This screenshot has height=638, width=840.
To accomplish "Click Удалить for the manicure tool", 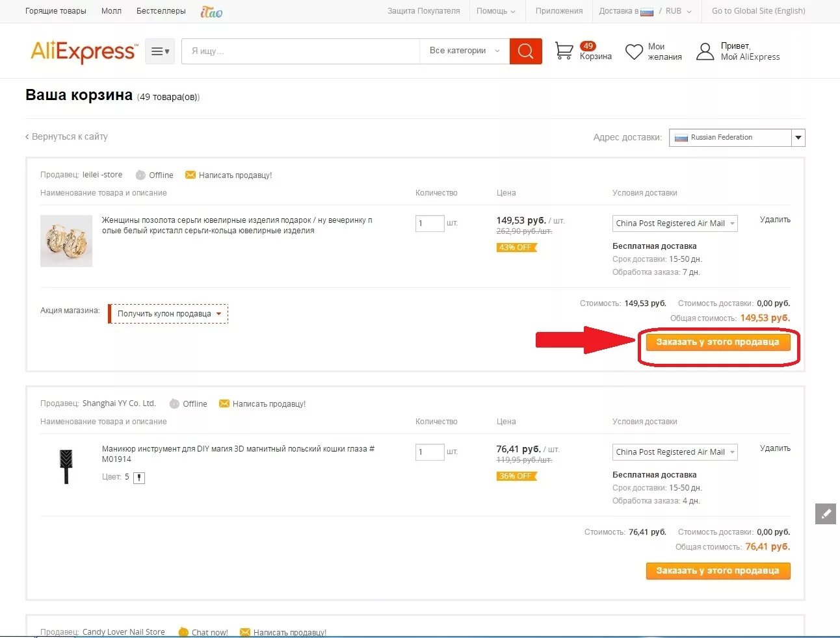I will [x=775, y=448].
